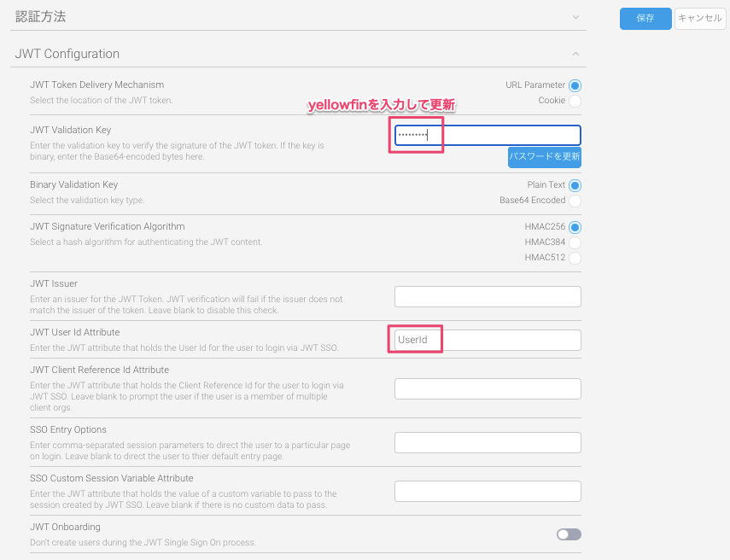730x560 pixels.
Task: Click the SSO Custom Session Variable Attribute label
Action: (x=111, y=479)
